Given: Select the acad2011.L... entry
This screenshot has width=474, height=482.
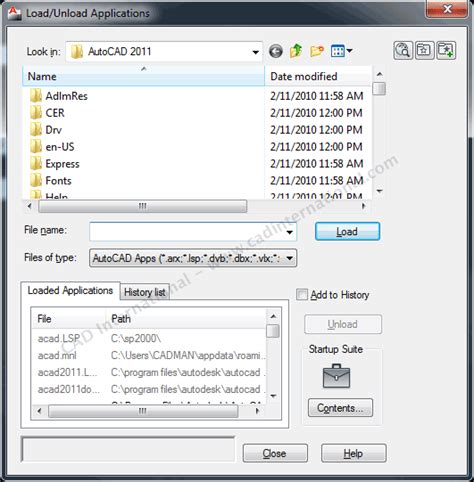Looking at the screenshot, I should tap(68, 372).
